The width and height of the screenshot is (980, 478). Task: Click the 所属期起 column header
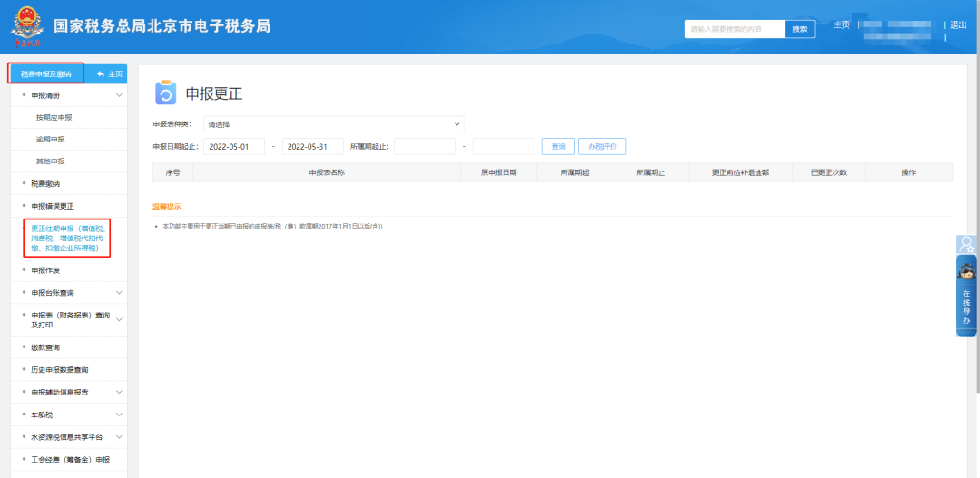(x=574, y=172)
